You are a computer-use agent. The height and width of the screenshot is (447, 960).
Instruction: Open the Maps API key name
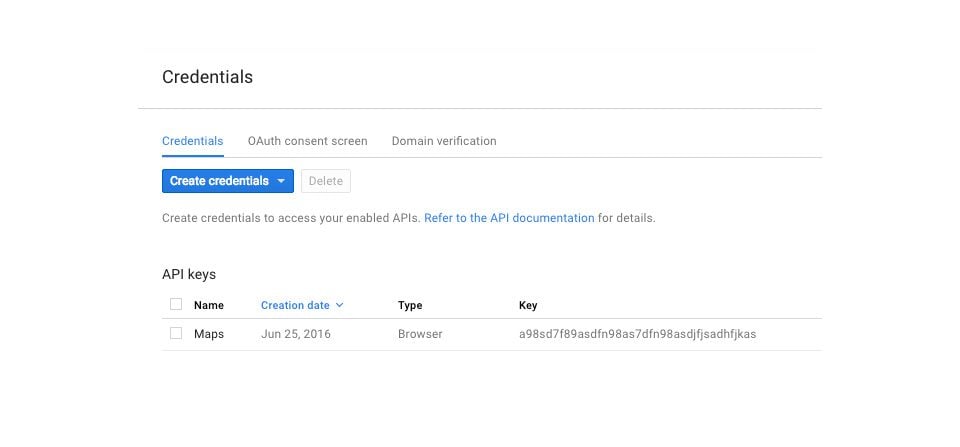208,334
